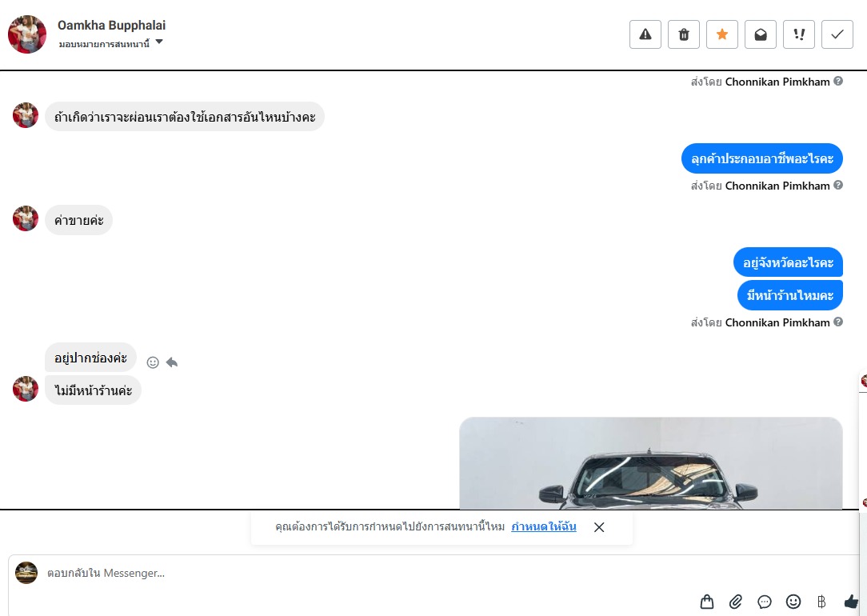This screenshot has width=867, height=616.
Task: React with emoji to 'อยู่ปากช่องค่ะ' message
Action: click(153, 362)
